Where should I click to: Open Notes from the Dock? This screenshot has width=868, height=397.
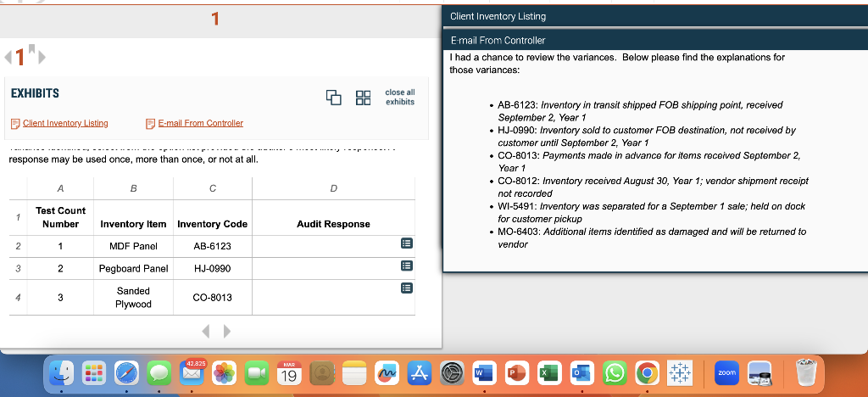tap(354, 373)
